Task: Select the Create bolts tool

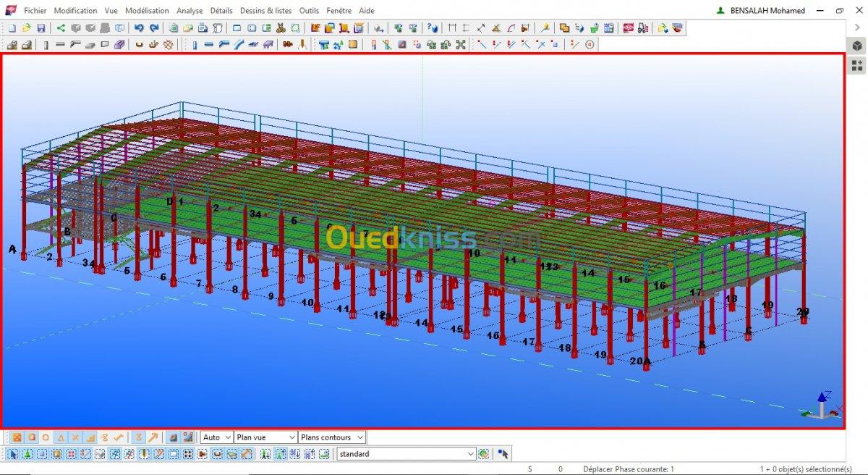Action: 288,45
